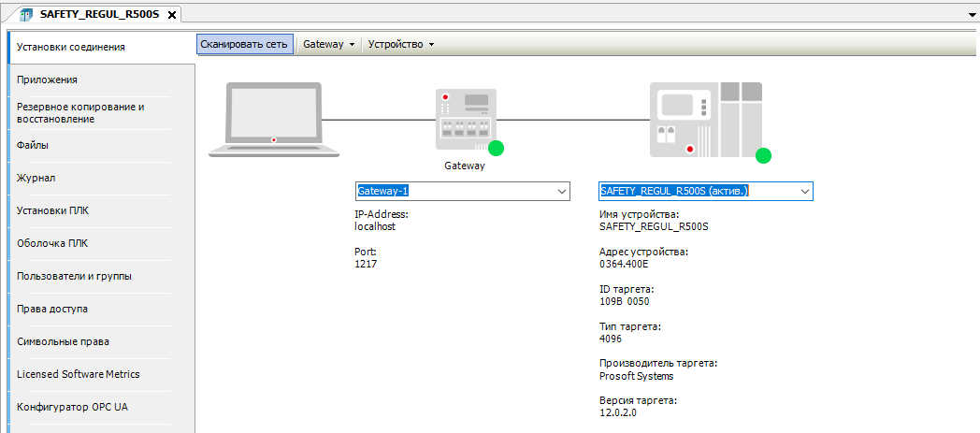Open Резервное копирование и восстановление section
The height and width of the screenshot is (433, 980).
click(80, 113)
